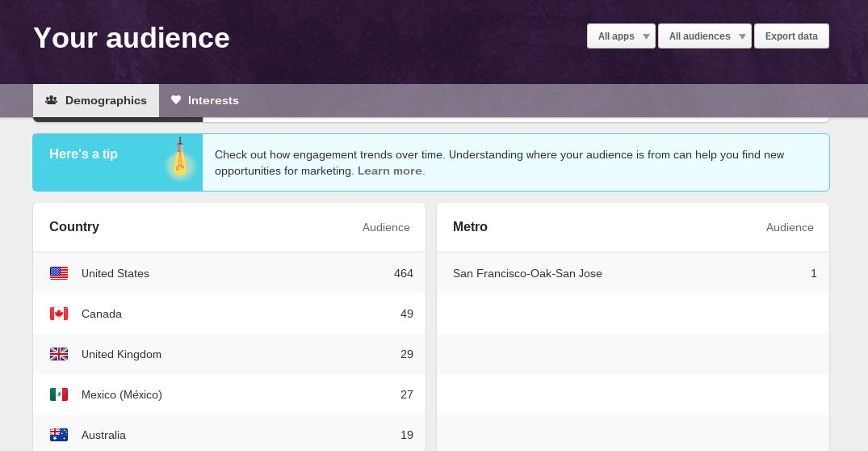Click the Australia flag icon
Viewport: 868px width, 451px height.
click(59, 435)
